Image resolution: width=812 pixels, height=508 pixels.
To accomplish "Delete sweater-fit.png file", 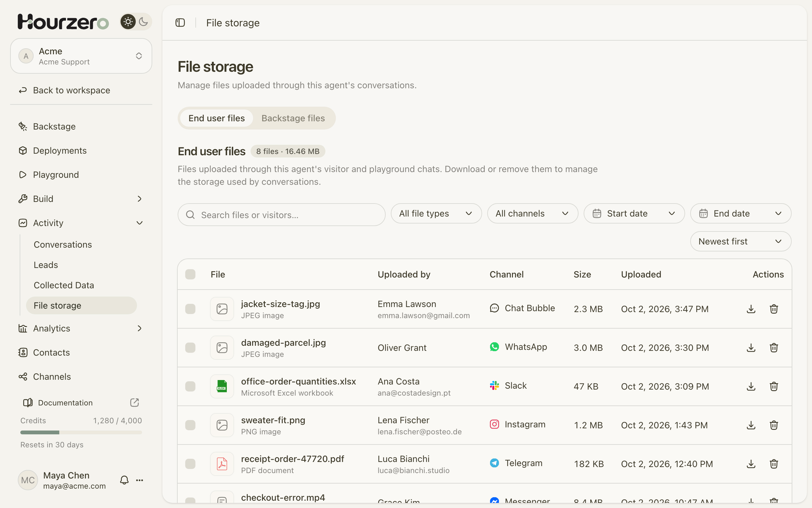I will [774, 425].
